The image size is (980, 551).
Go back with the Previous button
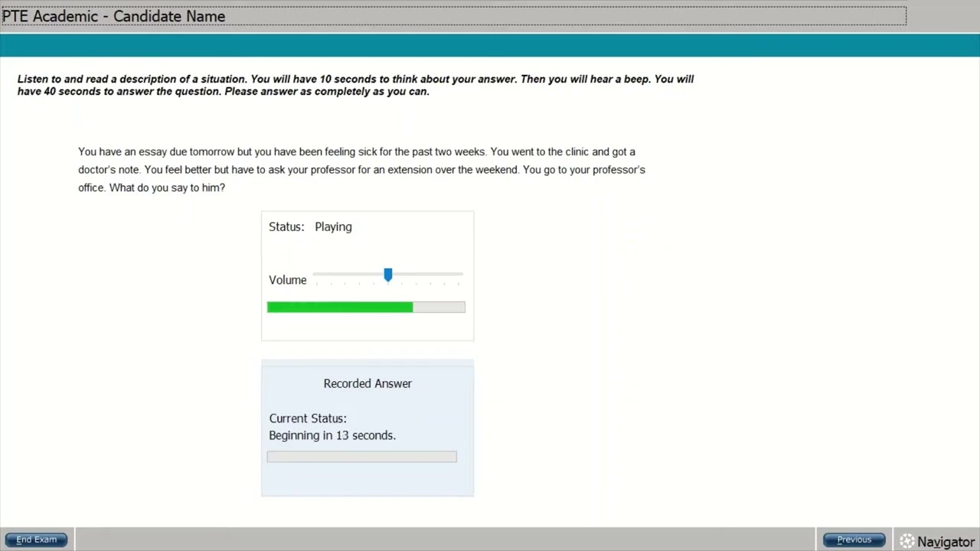click(854, 540)
